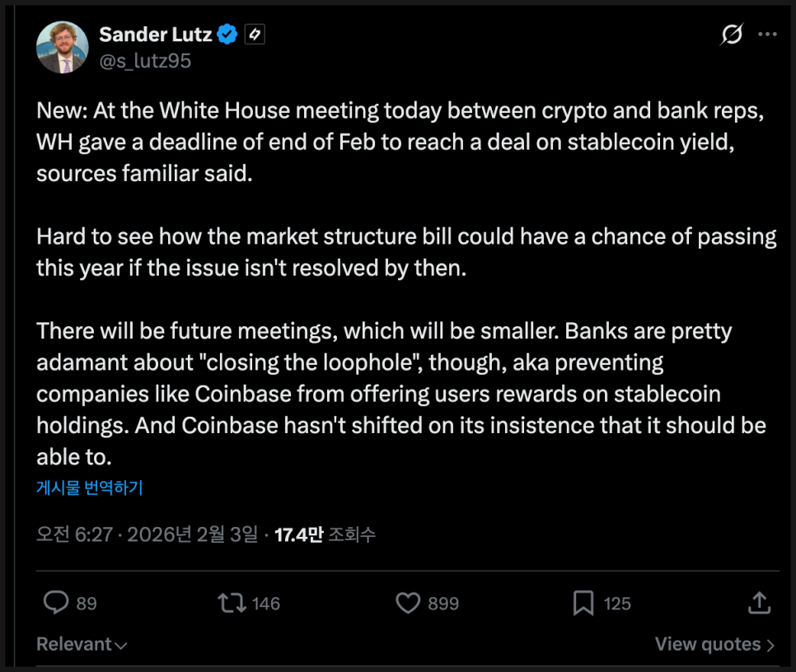Viewport: 796px width, 672px height.
Task: Share the post via the upload arrow icon
Action: [758, 604]
